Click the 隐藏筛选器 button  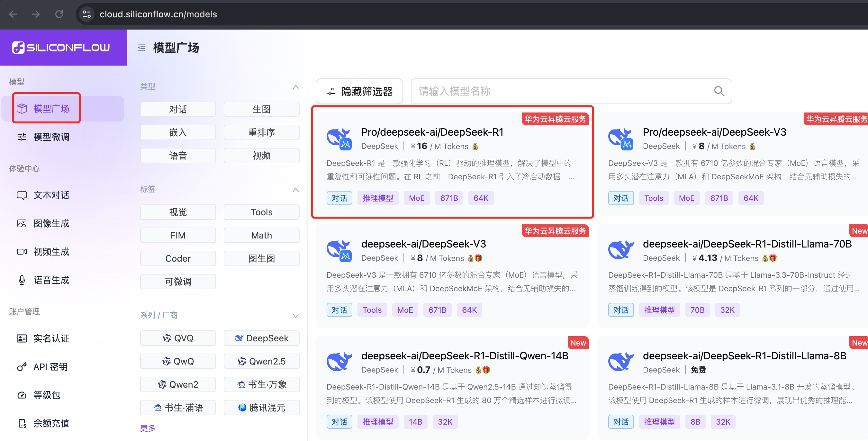coord(359,91)
